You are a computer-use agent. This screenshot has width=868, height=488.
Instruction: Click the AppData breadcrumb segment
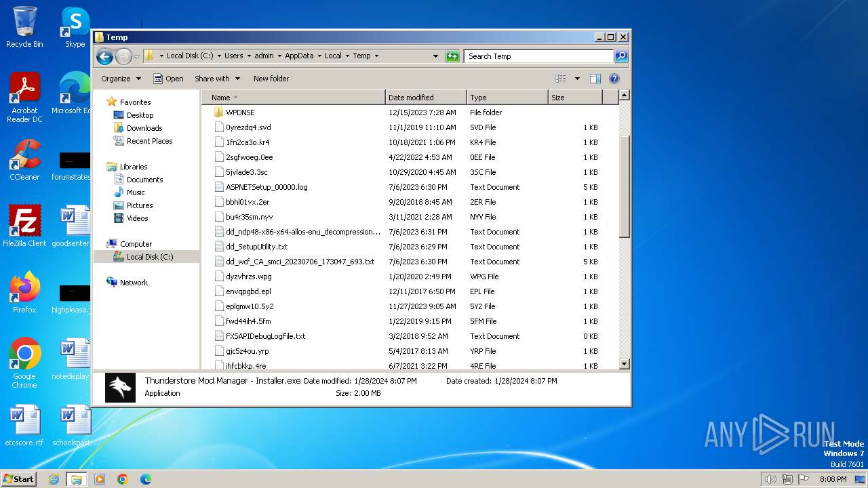pos(299,56)
